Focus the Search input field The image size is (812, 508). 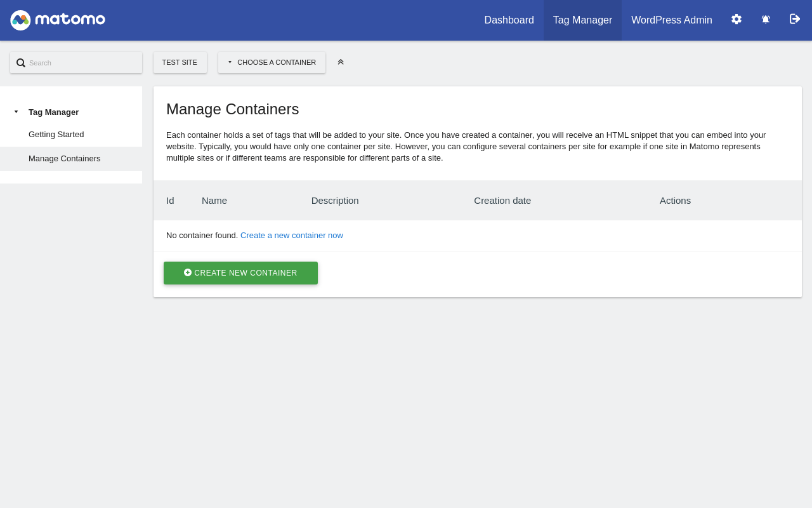point(82,63)
